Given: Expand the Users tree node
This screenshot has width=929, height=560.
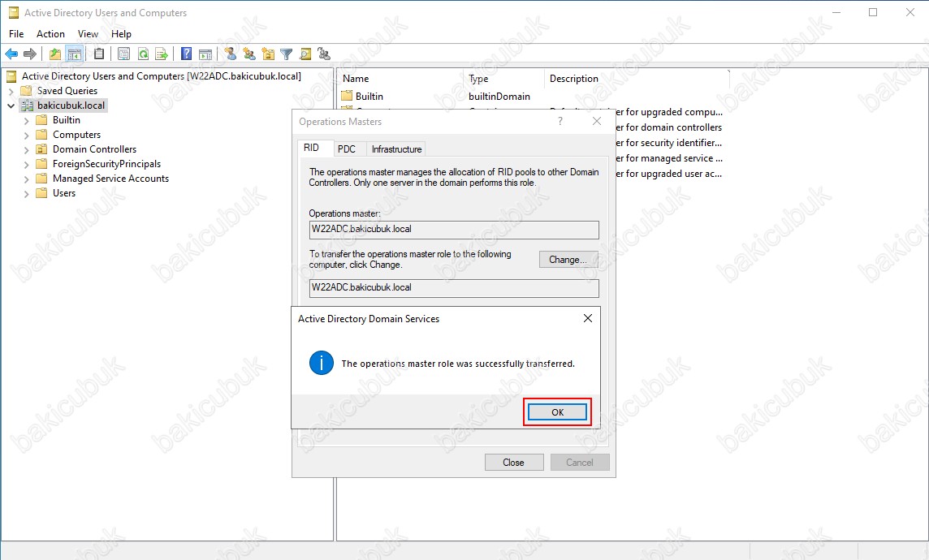Looking at the screenshot, I should coord(26,194).
